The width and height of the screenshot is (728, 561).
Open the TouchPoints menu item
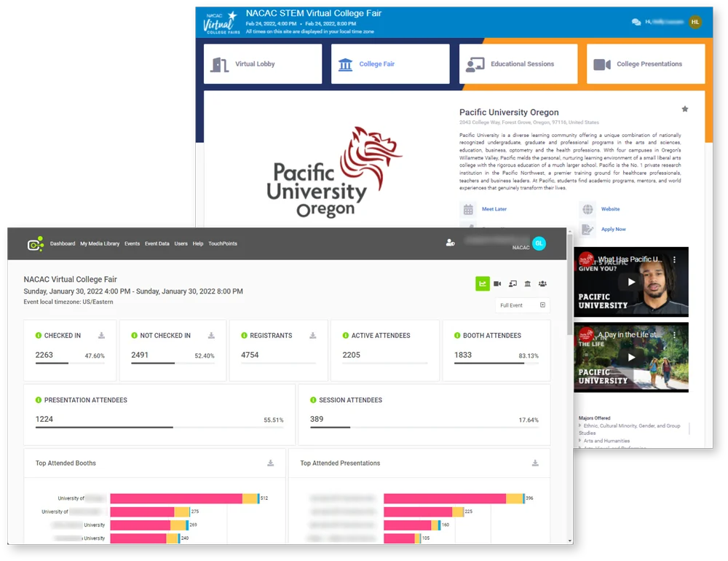223,243
